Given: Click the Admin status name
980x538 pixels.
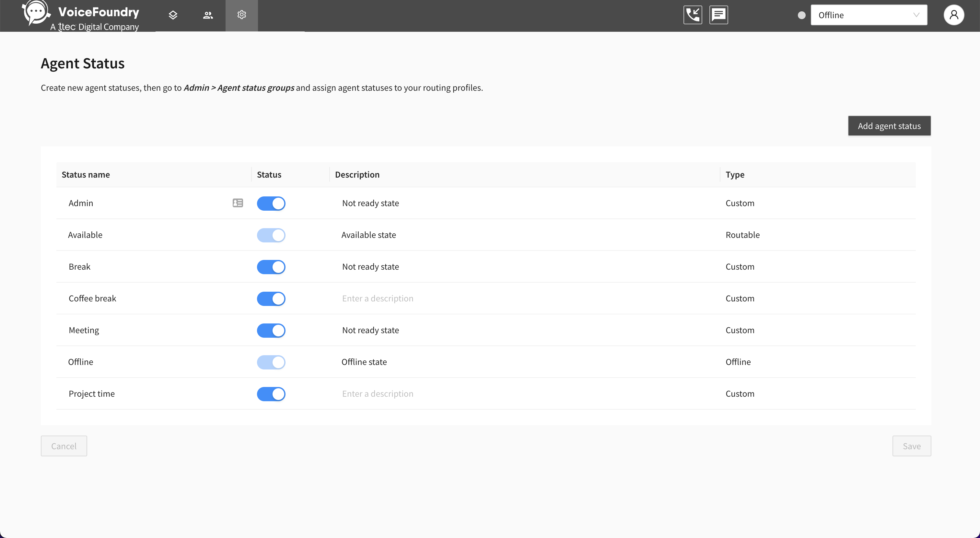Looking at the screenshot, I should (81, 203).
